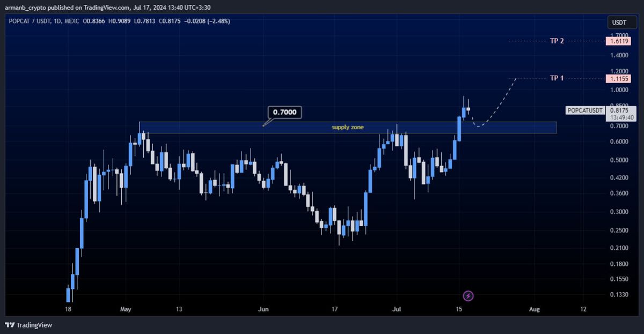
Task: Select the 1.6119 price tag on axis
Action: pyautogui.click(x=618, y=41)
